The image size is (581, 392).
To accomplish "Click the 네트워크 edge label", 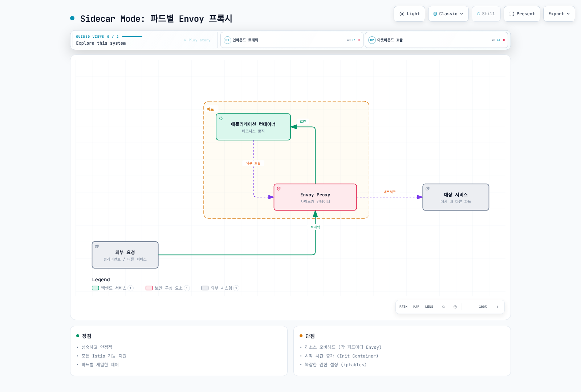I will click(390, 192).
